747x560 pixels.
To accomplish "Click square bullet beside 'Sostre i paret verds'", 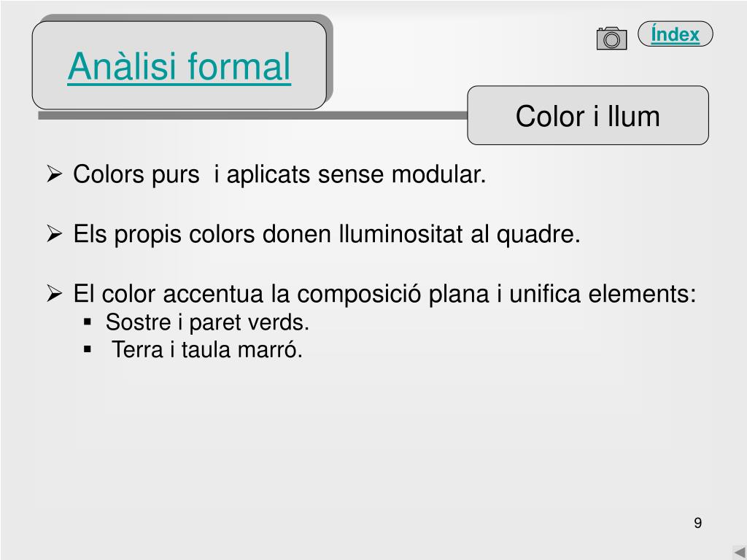I will click(x=88, y=322).
